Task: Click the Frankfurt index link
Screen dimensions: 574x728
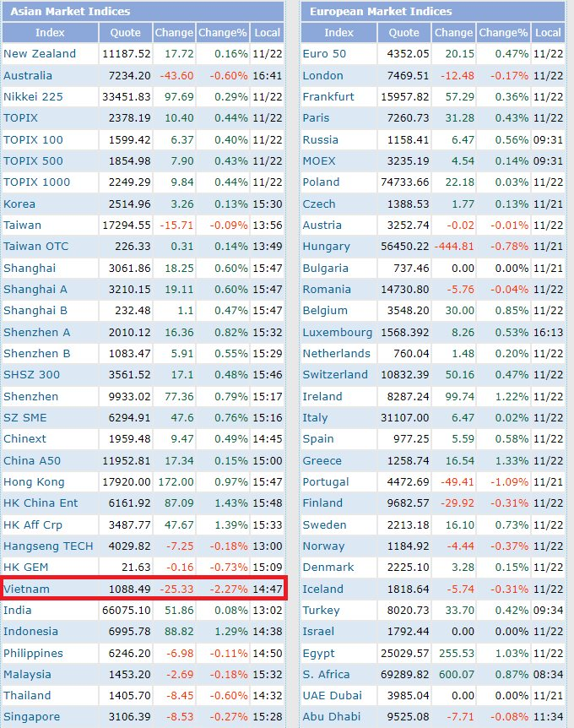Action: (328, 96)
